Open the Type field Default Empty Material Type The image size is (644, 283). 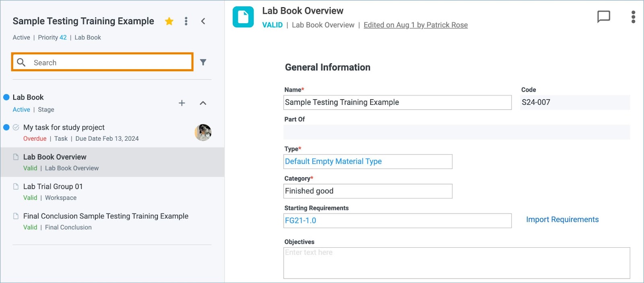368,162
